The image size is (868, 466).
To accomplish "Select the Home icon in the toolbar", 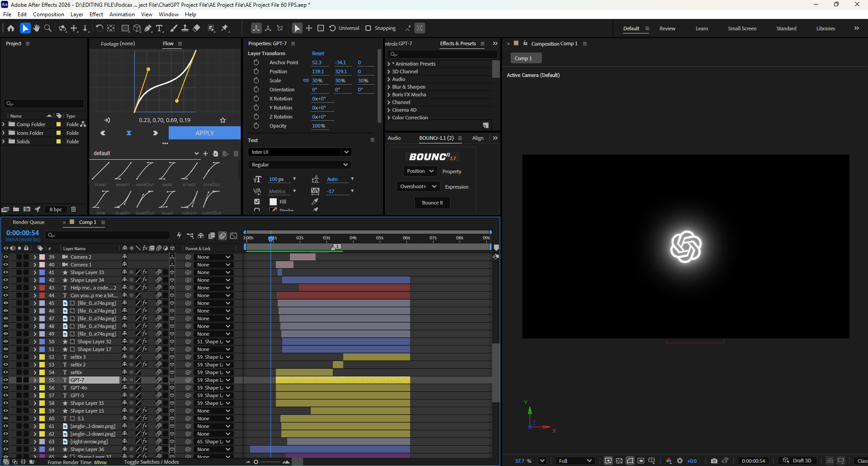I will (11, 28).
